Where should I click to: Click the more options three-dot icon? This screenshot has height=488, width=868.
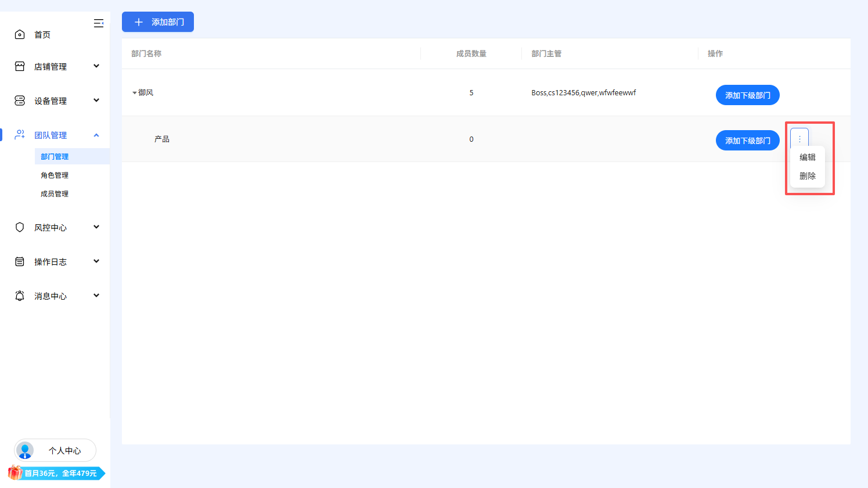click(x=799, y=139)
